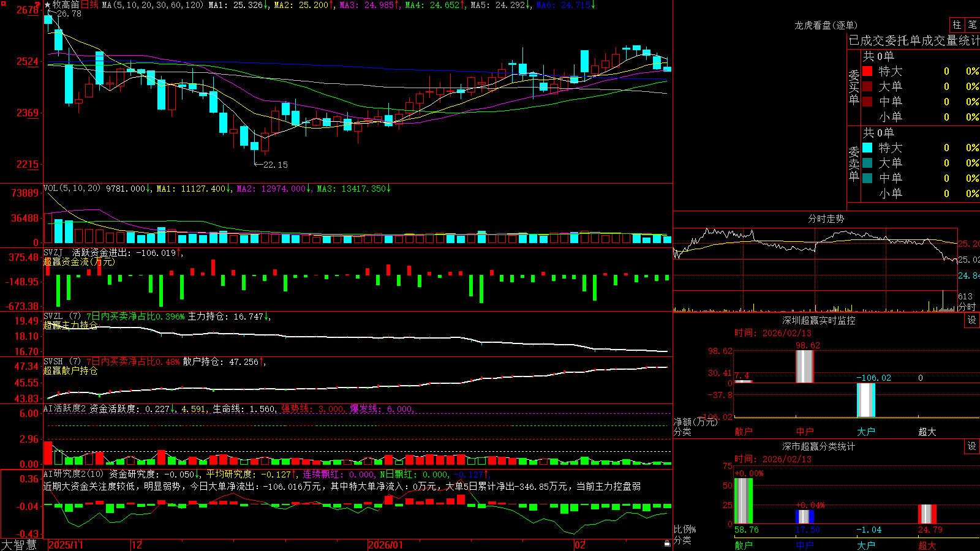Image resolution: width=980 pixels, height=551 pixels.
Task: Click the cyan 特大 swatch under 委卖单
Action: tap(867, 148)
